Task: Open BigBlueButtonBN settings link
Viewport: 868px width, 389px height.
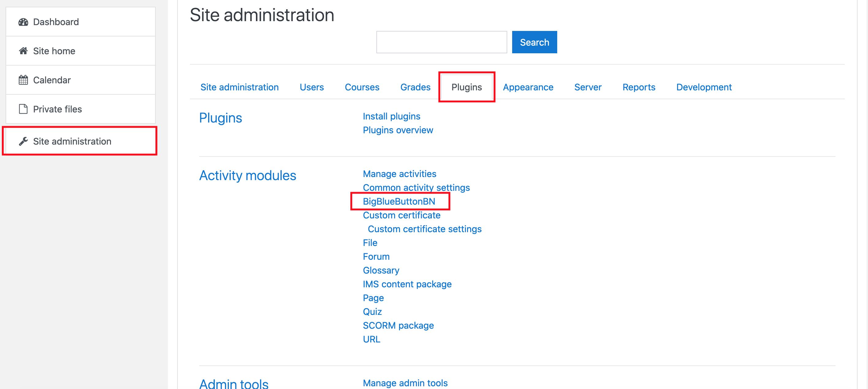Action: coord(399,202)
